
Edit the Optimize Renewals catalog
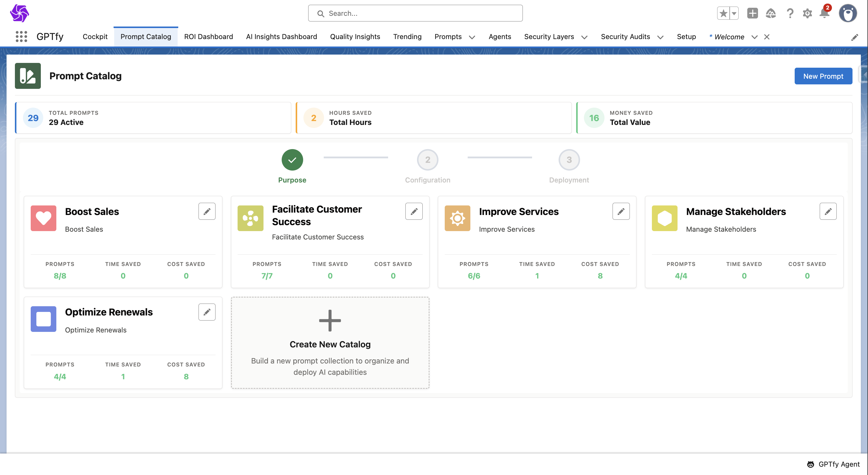tap(207, 312)
